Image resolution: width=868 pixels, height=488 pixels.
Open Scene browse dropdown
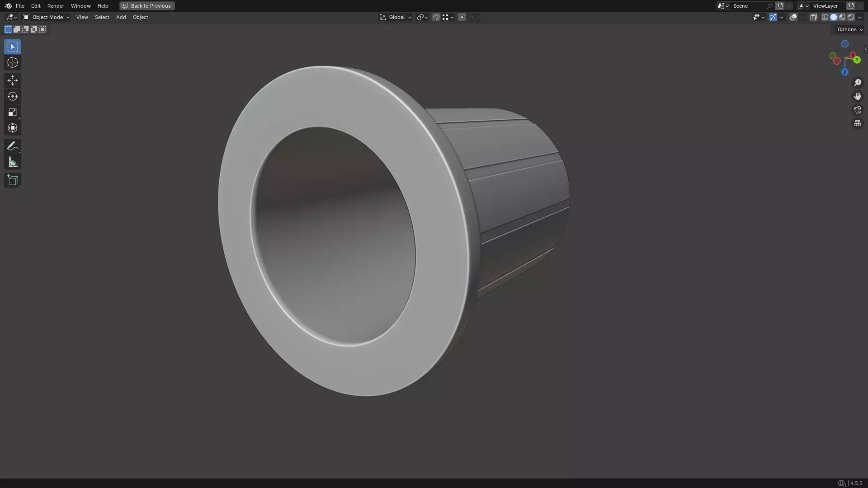tap(723, 6)
